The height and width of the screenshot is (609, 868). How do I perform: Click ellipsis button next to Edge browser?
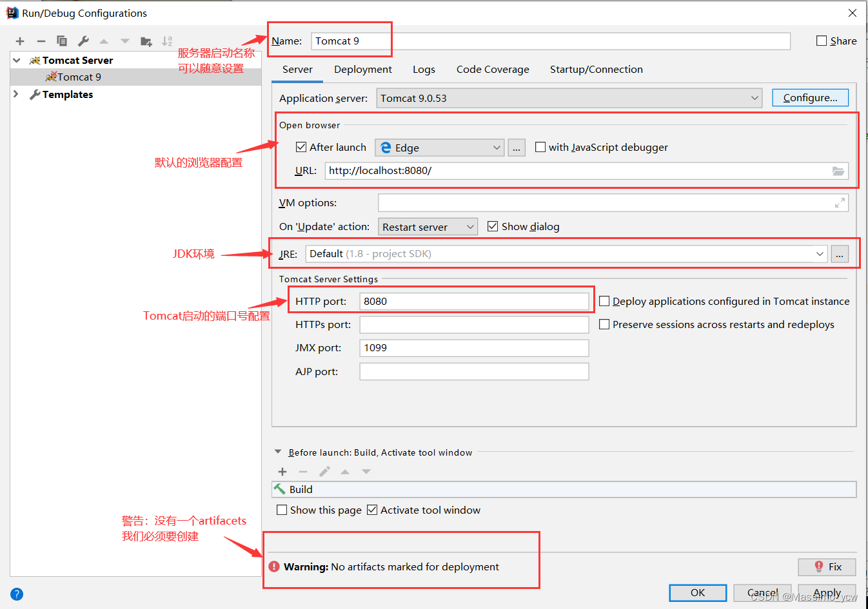click(x=517, y=148)
